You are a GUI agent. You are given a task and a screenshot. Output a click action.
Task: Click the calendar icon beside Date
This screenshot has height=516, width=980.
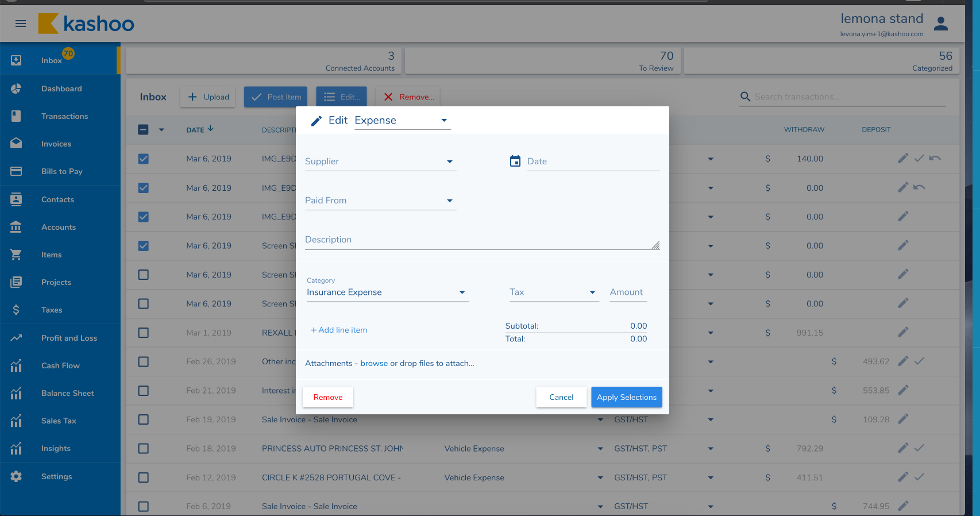click(515, 161)
